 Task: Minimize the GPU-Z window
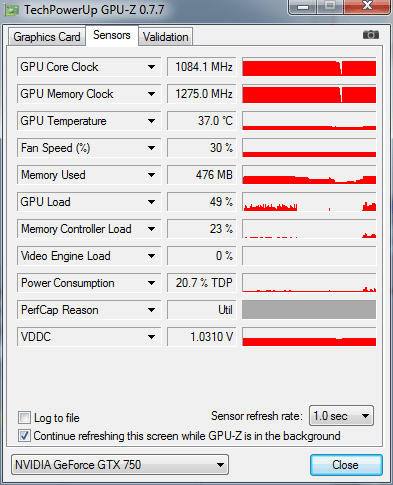(303, 7)
